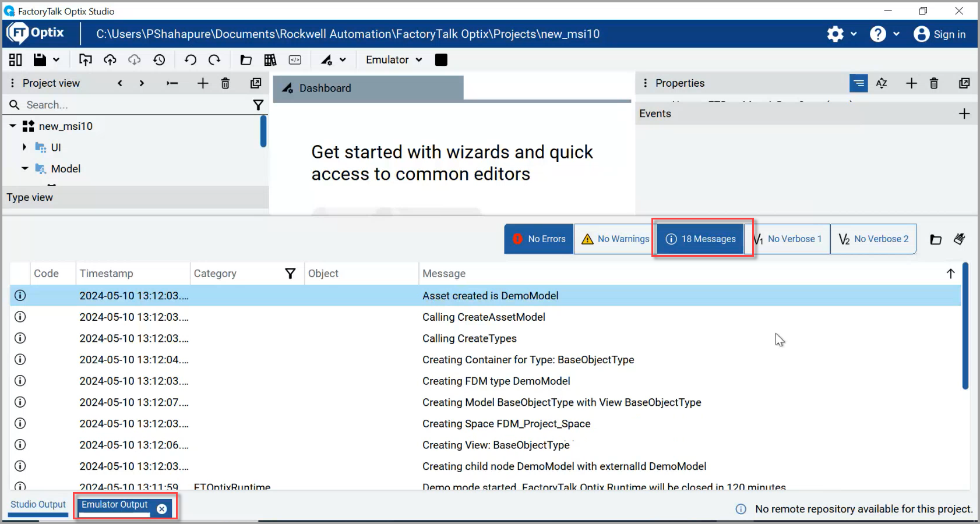980x524 pixels.
Task: Add a new property in Properties panel
Action: coord(912,83)
